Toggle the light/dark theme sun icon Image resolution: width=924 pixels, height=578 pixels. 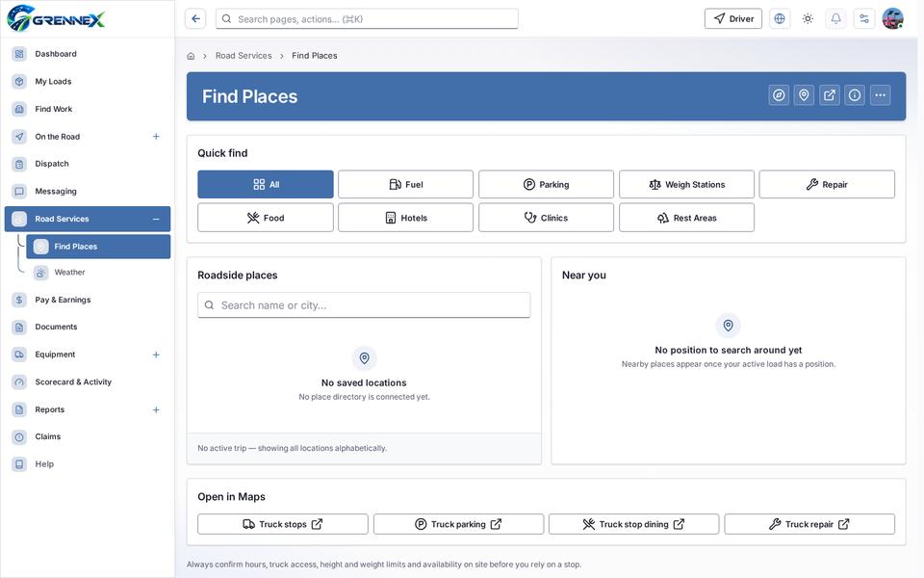coord(808,19)
